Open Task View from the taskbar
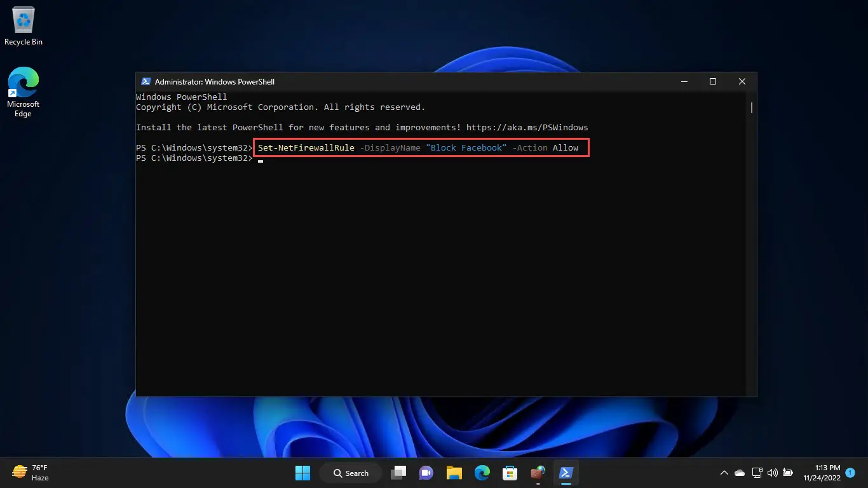 398,473
